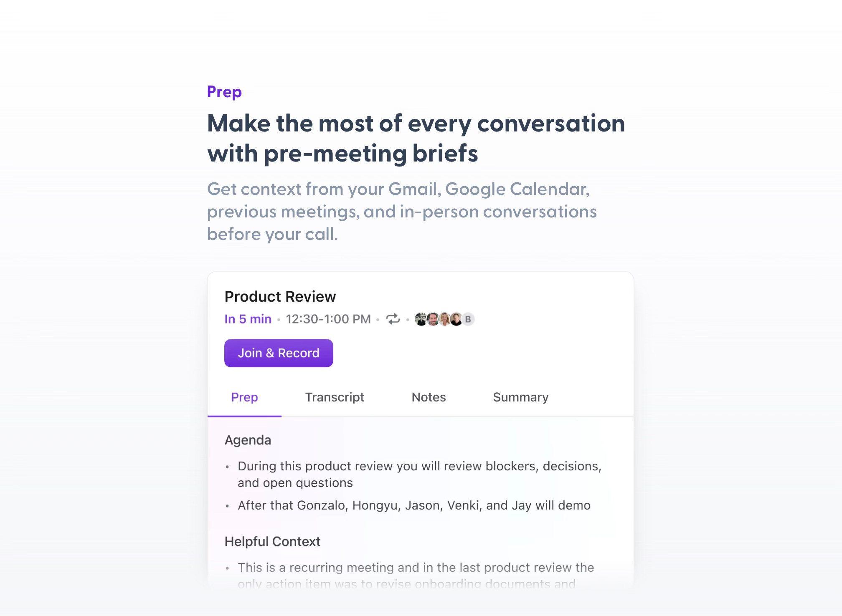Select the active Prep tab
The image size is (842, 616).
[x=244, y=397]
